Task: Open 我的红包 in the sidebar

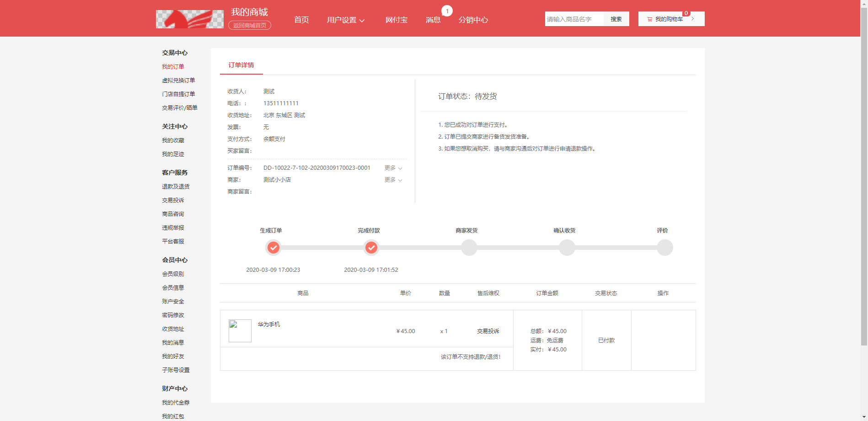Action: 173,416
